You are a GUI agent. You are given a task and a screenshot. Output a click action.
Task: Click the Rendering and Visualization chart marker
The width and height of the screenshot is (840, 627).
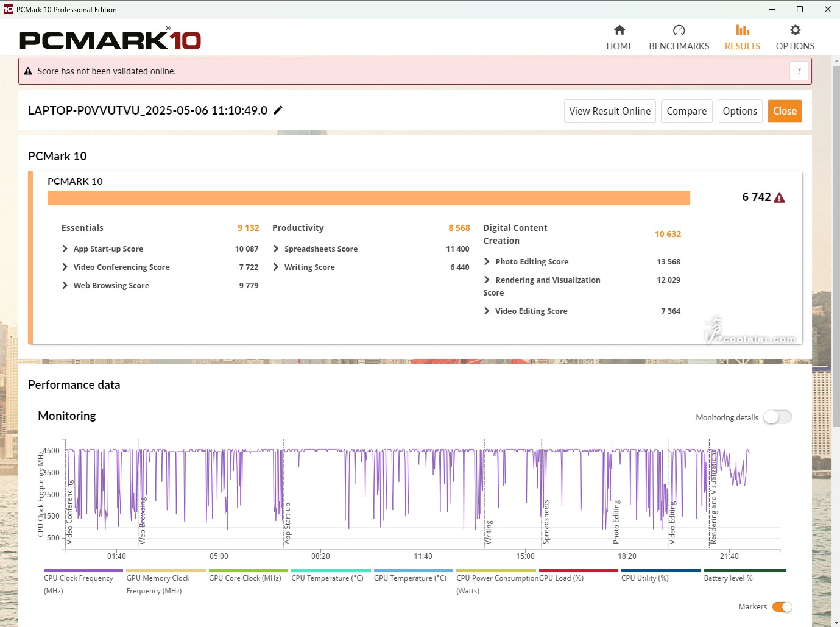[x=713, y=497]
